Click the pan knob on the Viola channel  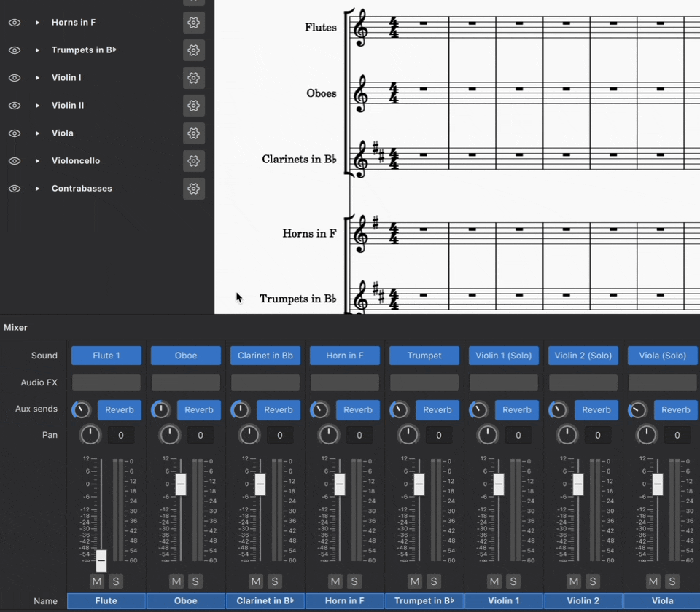(x=646, y=435)
